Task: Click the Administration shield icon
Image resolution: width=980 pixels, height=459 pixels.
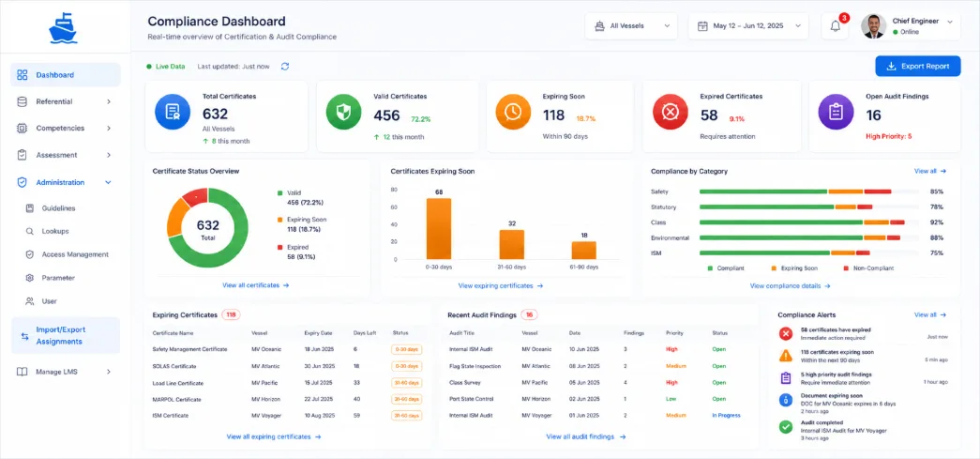Action: 23,183
